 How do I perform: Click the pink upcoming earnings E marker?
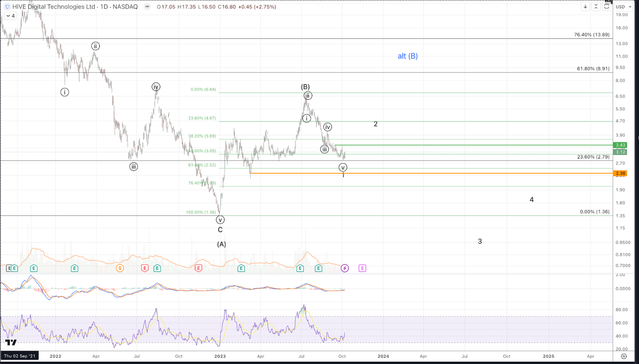tap(362, 268)
